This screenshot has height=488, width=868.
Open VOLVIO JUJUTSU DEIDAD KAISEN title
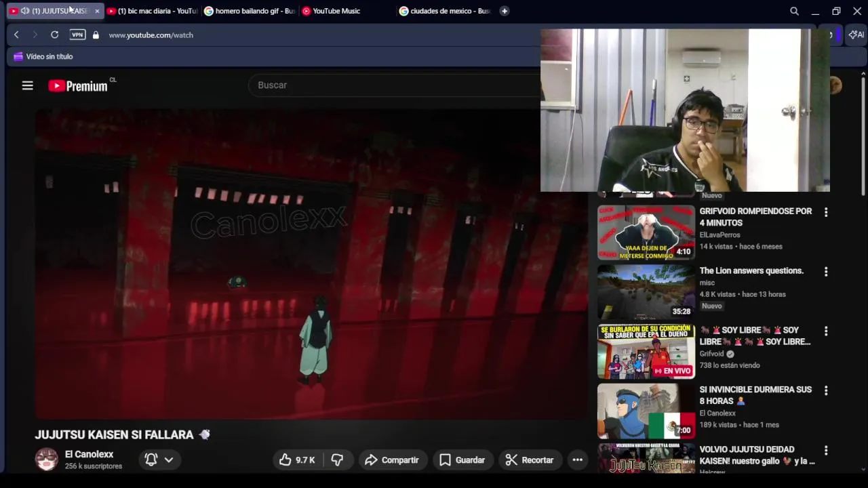[757, 455]
